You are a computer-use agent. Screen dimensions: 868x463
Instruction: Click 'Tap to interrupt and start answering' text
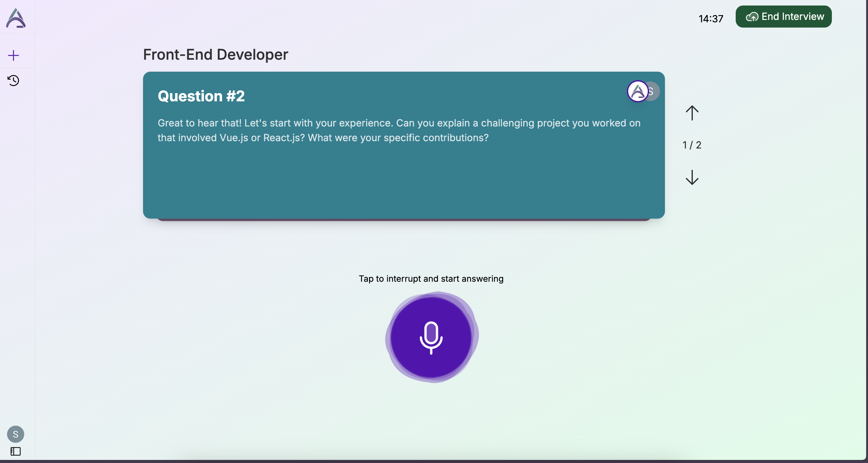(x=431, y=279)
